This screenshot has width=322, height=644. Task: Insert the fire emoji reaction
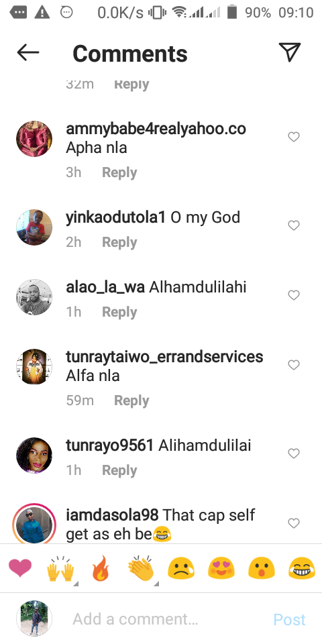coord(101,569)
